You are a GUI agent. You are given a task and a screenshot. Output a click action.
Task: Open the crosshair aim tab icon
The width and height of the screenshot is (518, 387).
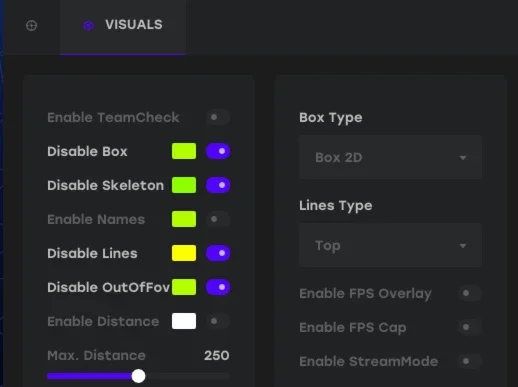(31, 25)
